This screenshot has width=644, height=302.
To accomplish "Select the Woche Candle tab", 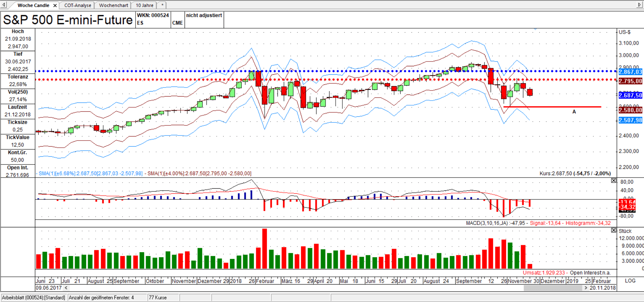I will coord(33,5).
